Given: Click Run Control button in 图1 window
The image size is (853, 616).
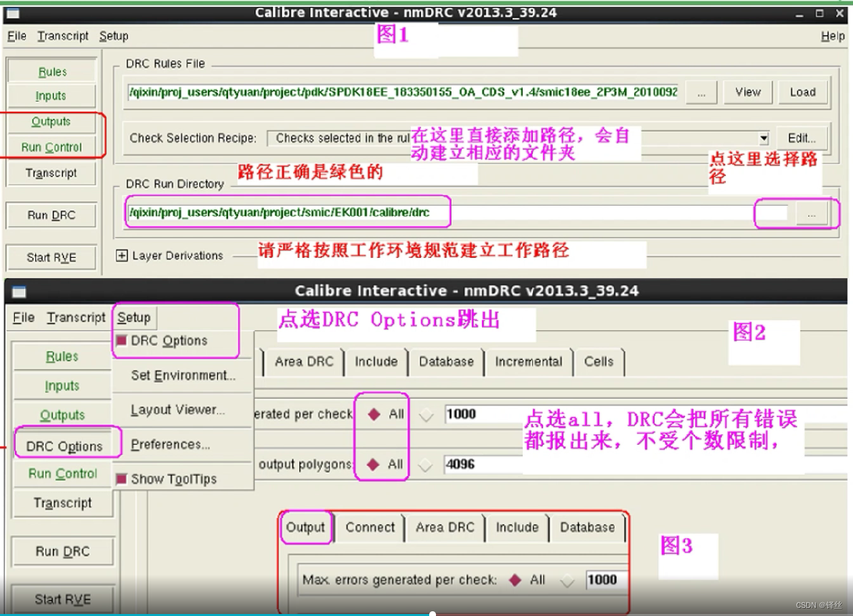Looking at the screenshot, I should 51,147.
